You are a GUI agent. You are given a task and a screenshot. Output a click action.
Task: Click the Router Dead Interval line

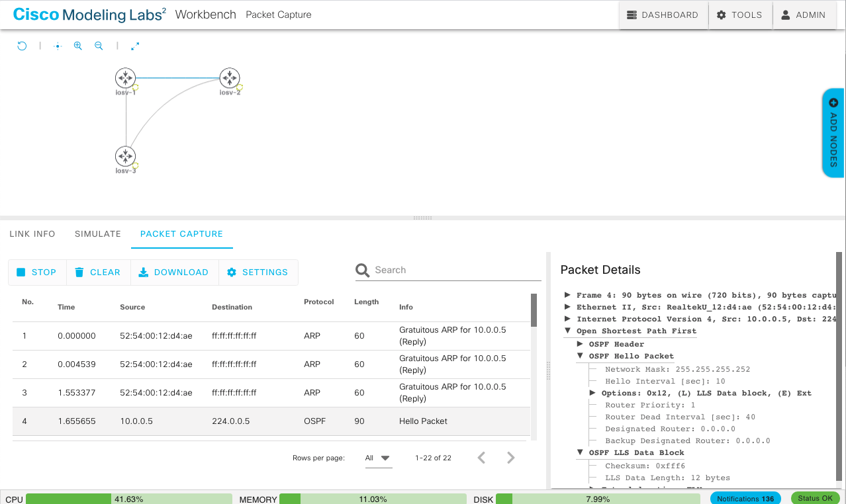coord(680,417)
